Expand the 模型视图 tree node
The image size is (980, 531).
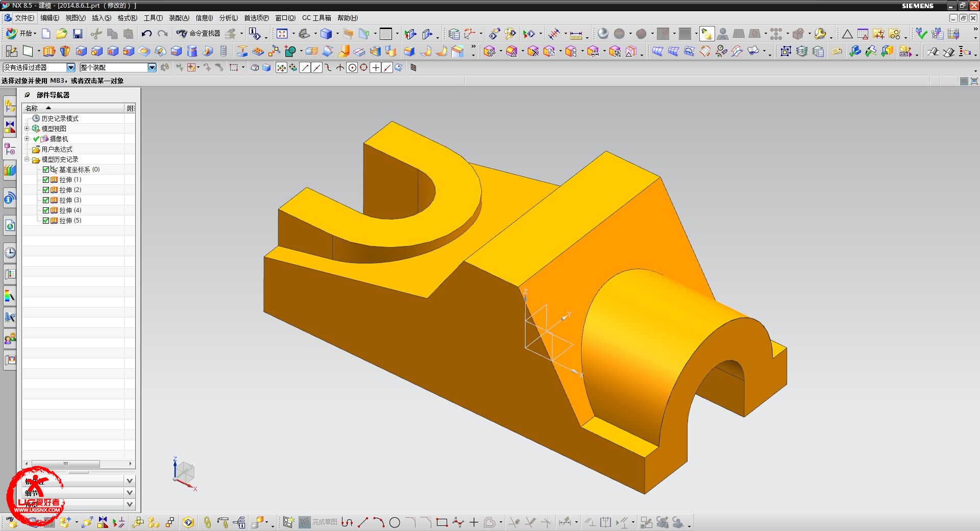27,128
